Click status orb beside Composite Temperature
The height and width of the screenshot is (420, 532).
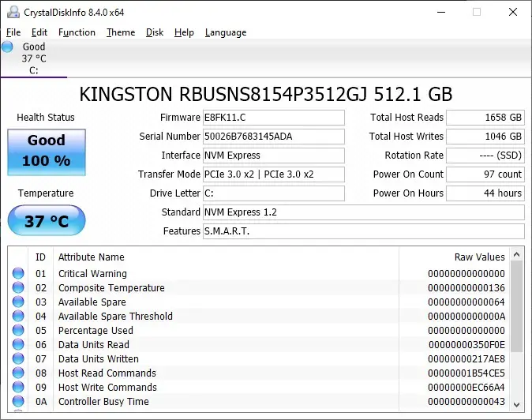click(18, 287)
